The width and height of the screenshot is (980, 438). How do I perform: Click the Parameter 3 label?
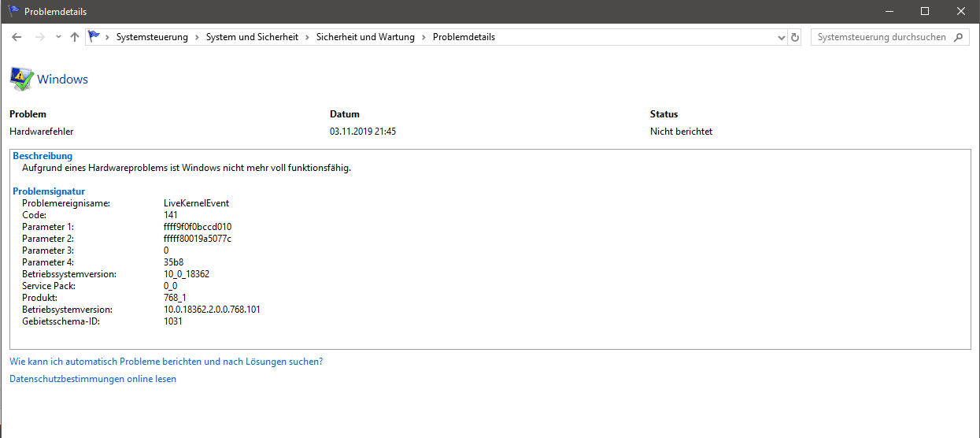[x=48, y=251]
